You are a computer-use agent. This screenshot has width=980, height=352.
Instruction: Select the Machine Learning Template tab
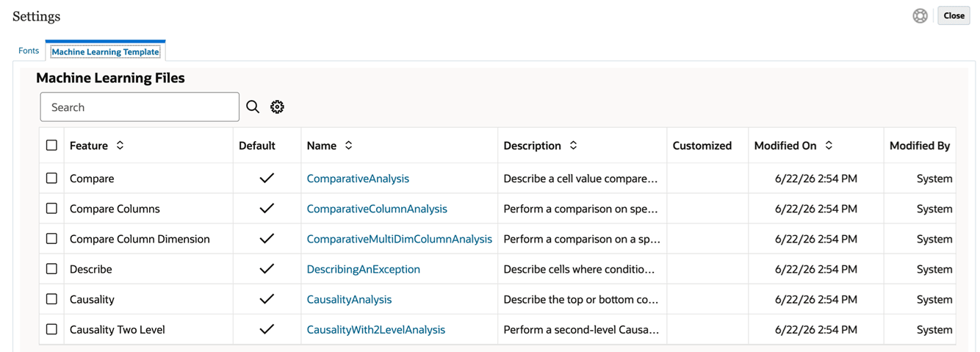point(105,51)
